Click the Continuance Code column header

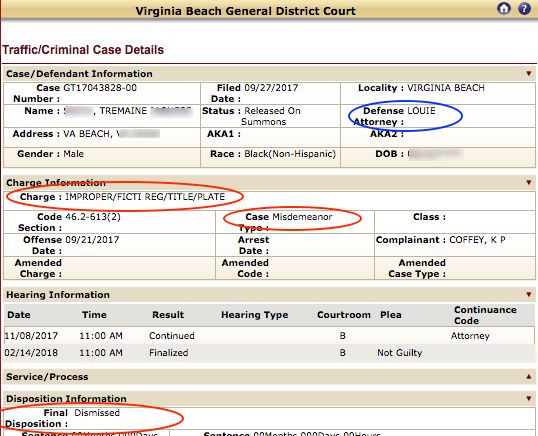(x=485, y=315)
